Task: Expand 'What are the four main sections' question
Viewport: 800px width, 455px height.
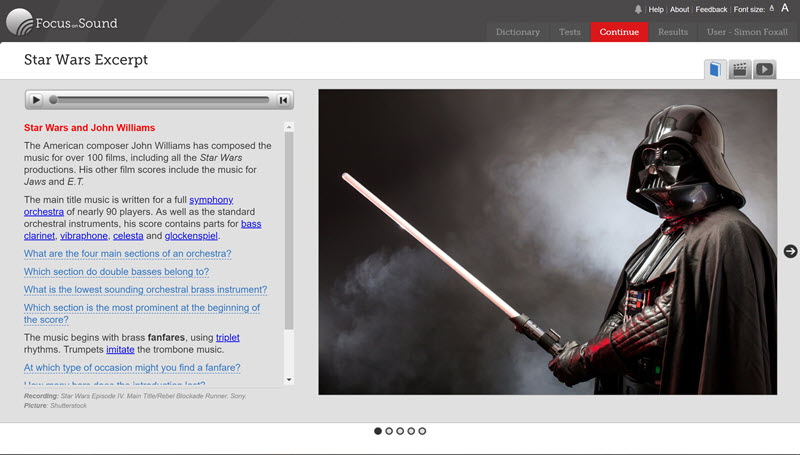Action: (128, 254)
